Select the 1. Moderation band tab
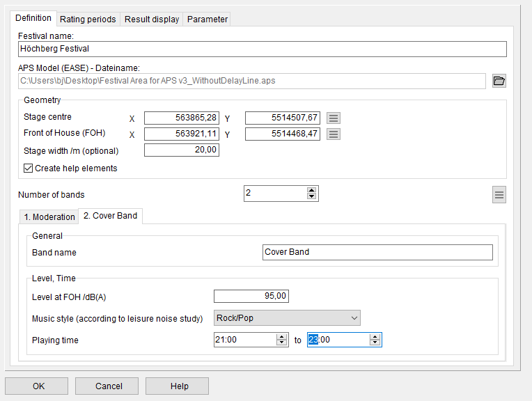This screenshot has width=532, height=401. (49, 217)
